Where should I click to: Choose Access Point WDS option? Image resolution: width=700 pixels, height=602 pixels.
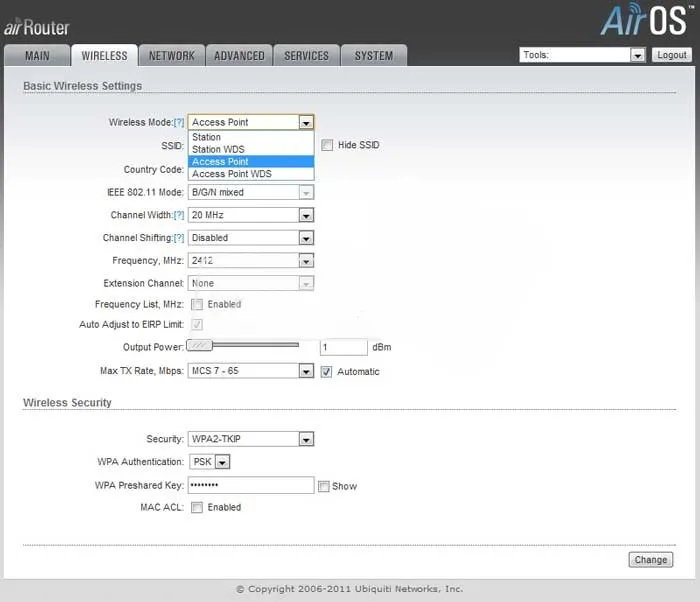click(x=251, y=174)
